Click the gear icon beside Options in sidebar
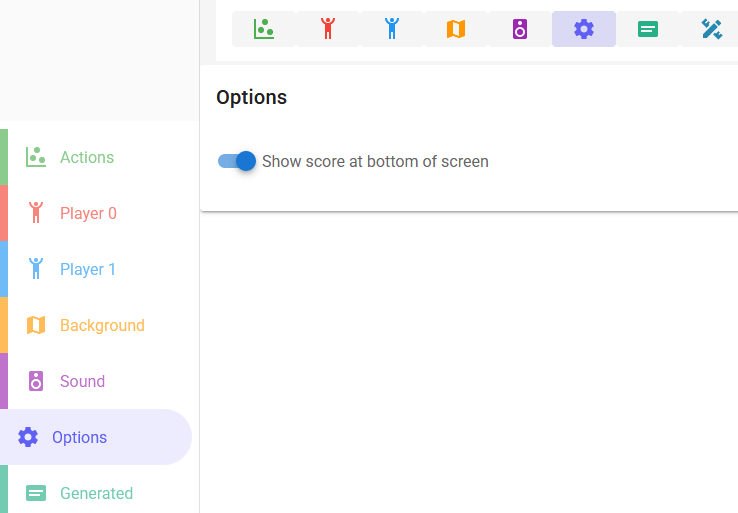The height and width of the screenshot is (513, 738). tap(28, 437)
